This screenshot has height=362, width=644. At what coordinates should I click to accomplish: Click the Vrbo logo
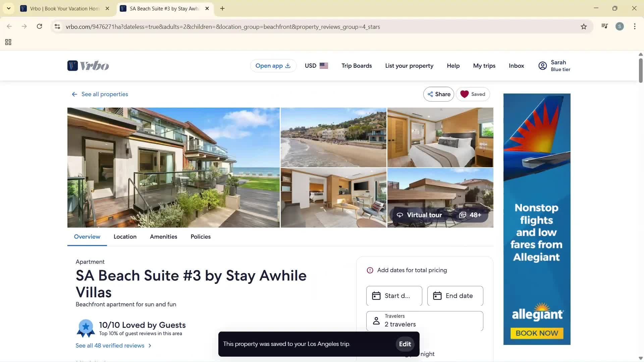click(x=88, y=66)
